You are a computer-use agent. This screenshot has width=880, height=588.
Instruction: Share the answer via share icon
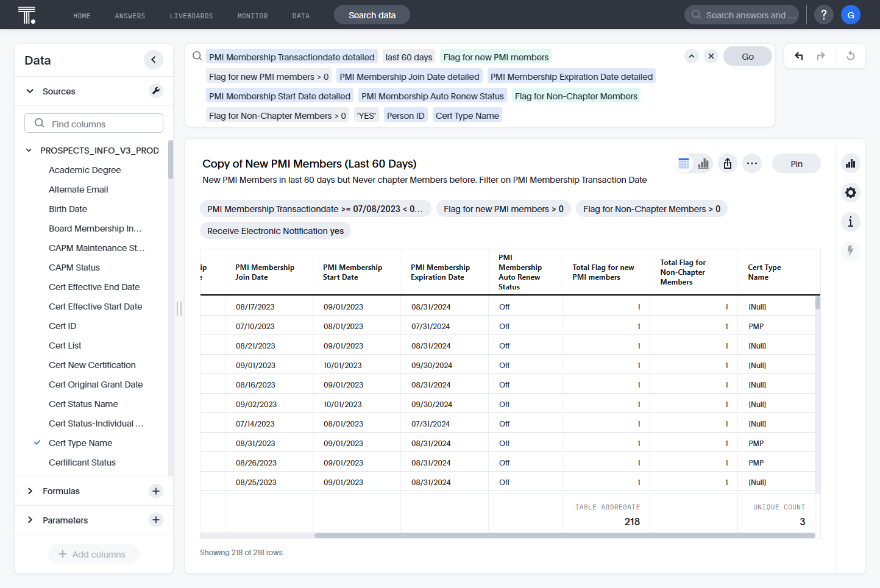pos(728,163)
